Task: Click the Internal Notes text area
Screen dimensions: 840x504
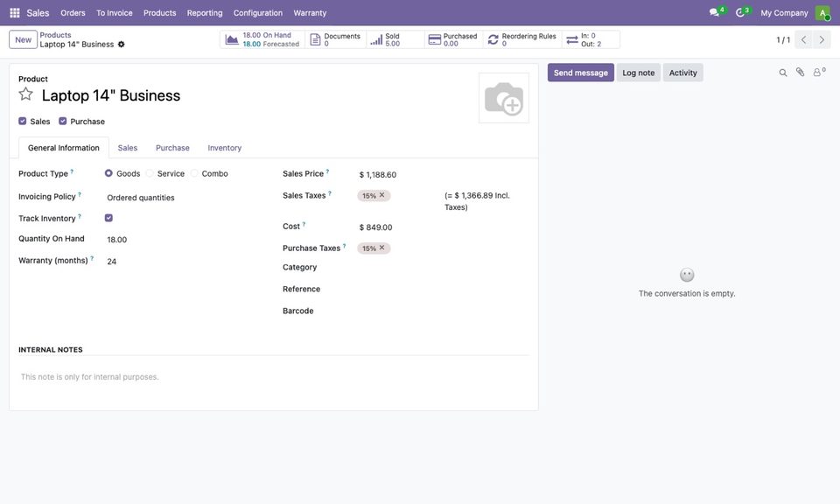Action: [x=274, y=377]
